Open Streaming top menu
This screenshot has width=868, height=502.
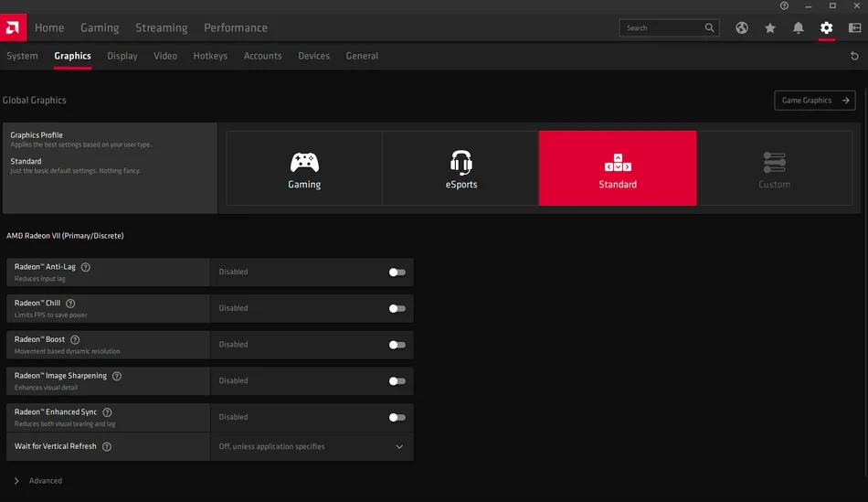pos(162,27)
